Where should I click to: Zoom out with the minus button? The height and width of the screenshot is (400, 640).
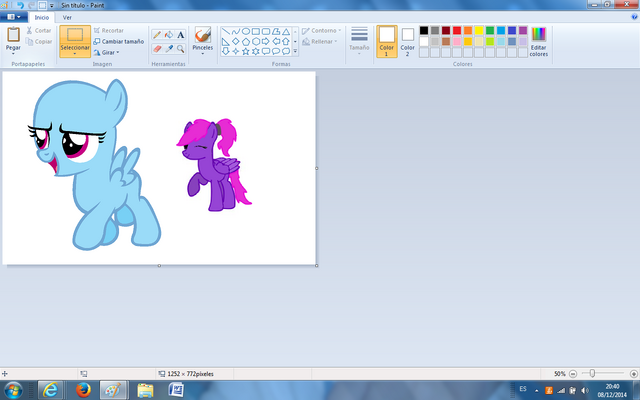click(x=573, y=373)
